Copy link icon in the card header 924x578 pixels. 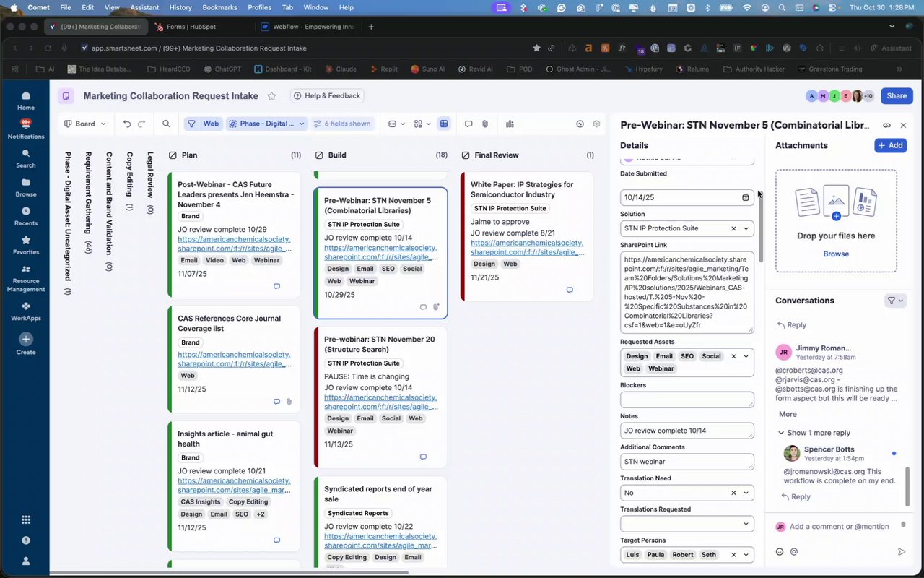click(887, 125)
